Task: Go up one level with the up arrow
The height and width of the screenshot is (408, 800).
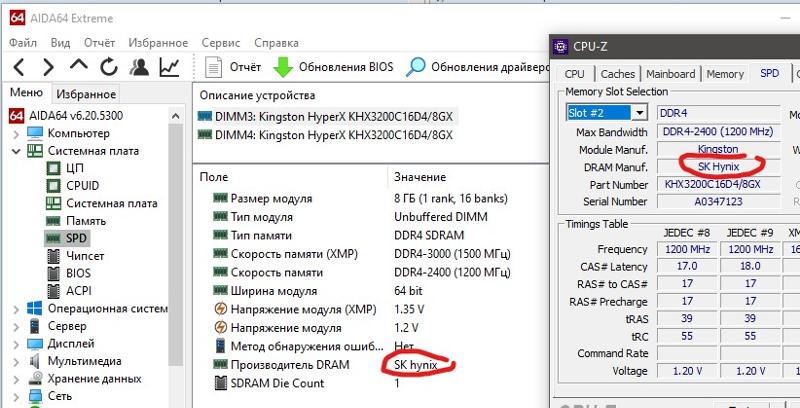Action: (79, 66)
